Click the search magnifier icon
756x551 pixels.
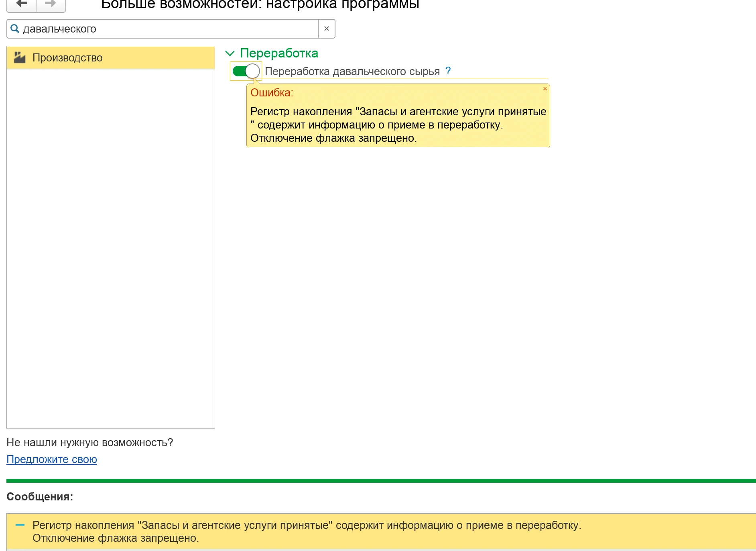15,29
